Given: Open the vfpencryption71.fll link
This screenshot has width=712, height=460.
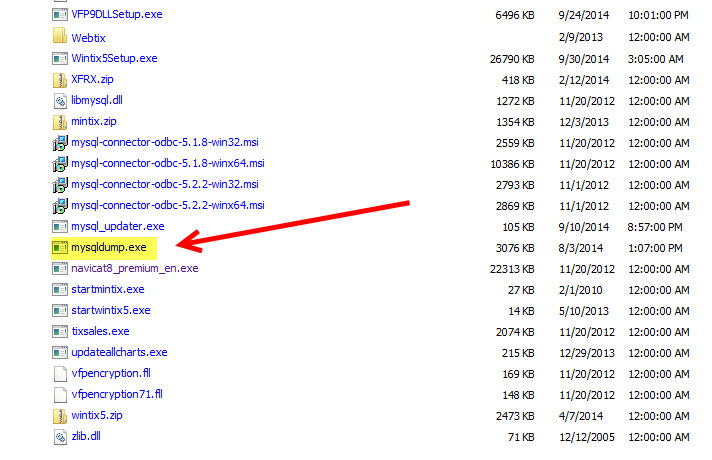Looking at the screenshot, I should [117, 394].
